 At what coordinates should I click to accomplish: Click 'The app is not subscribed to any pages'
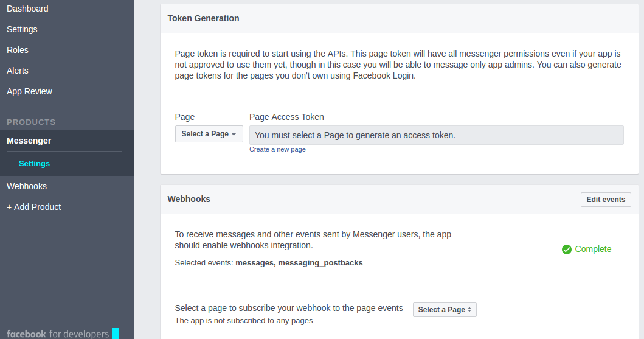point(244,321)
